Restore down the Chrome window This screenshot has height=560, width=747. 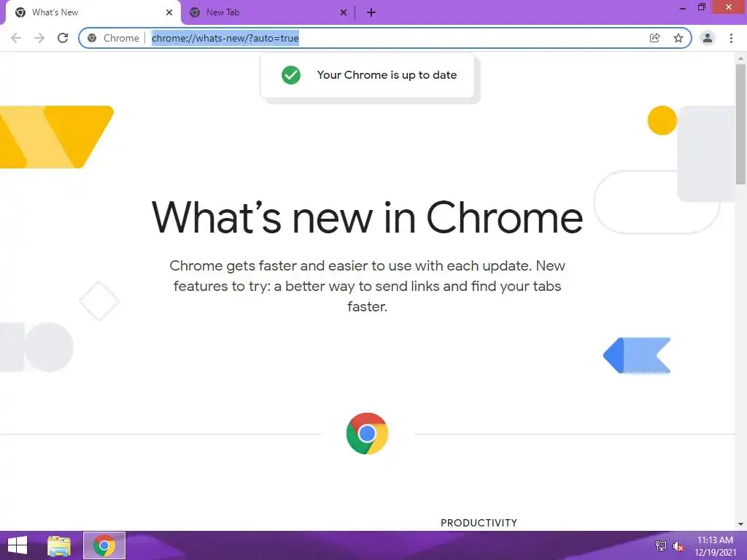[x=701, y=7]
